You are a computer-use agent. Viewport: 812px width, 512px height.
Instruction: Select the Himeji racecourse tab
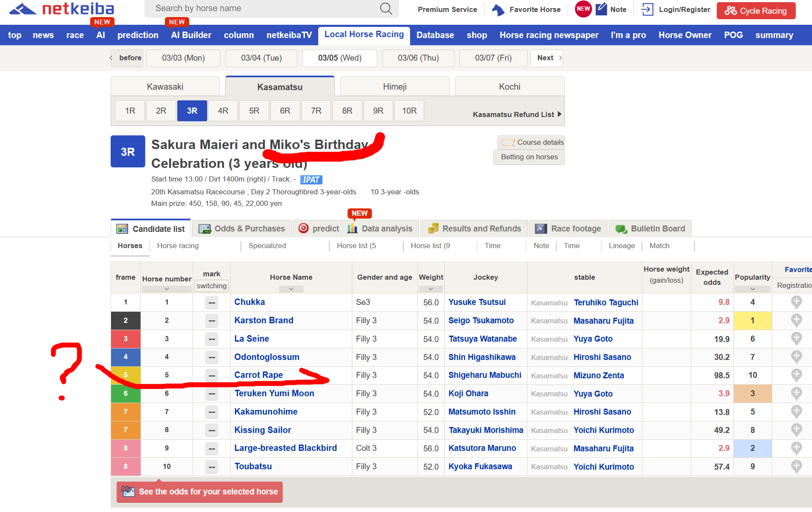pos(394,87)
